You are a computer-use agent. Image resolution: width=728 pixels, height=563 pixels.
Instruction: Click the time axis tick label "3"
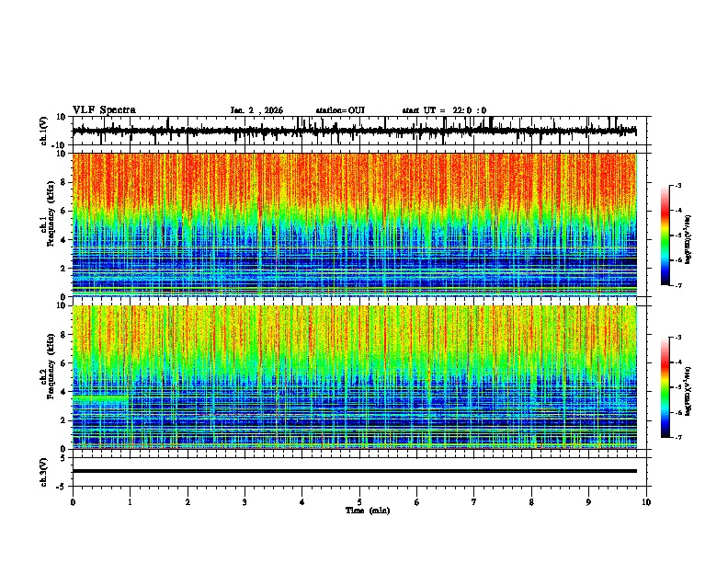tap(245, 502)
